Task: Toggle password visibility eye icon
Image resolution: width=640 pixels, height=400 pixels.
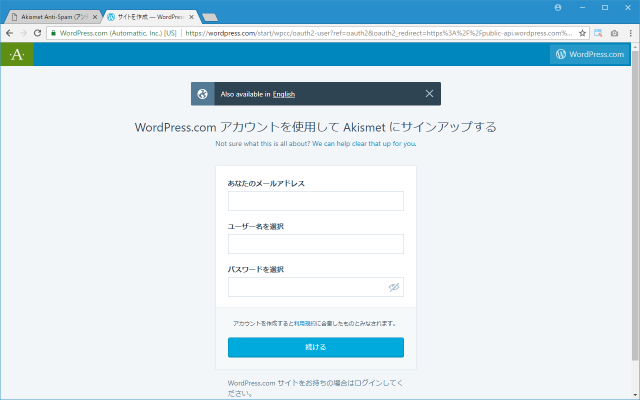Action: click(394, 288)
